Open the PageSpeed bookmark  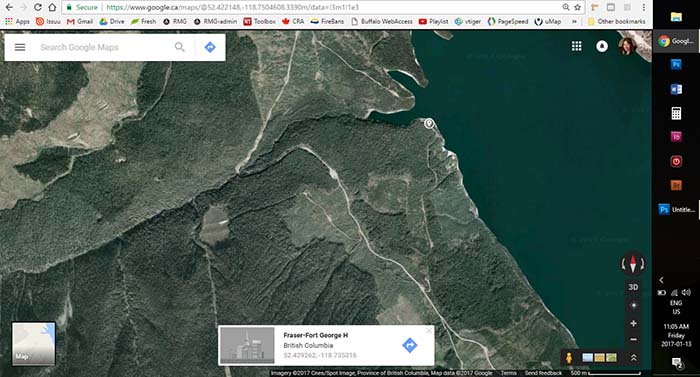[508, 21]
